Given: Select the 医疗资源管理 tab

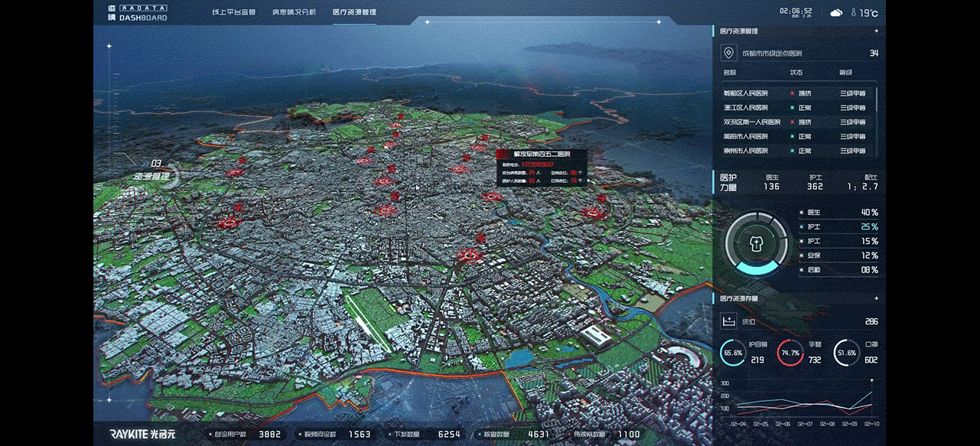Looking at the screenshot, I should (354, 12).
